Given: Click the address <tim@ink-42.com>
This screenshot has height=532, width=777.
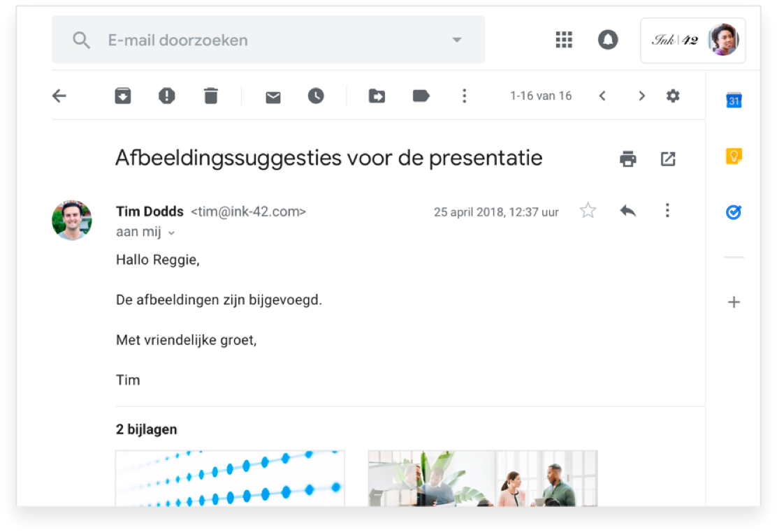Looking at the screenshot, I should tap(248, 212).
